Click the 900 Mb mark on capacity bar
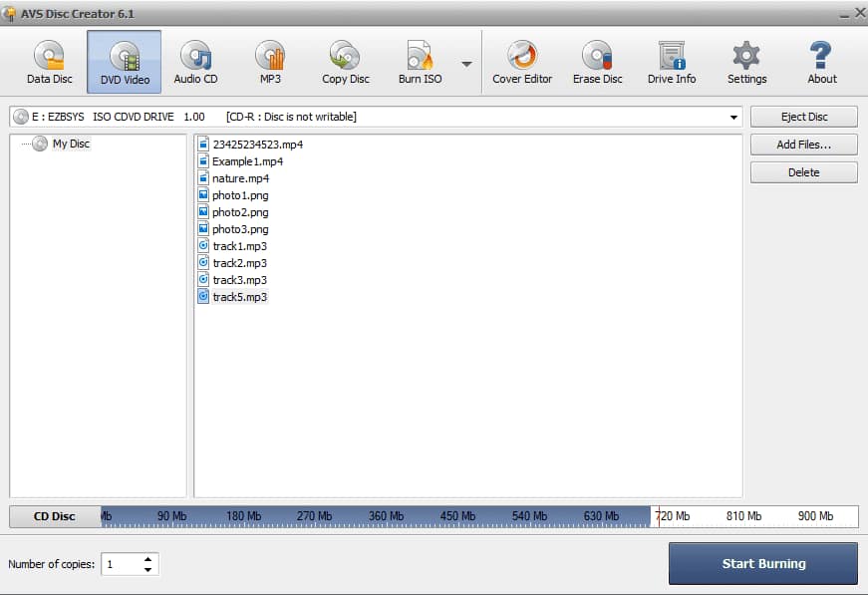Image resolution: width=868 pixels, height=595 pixels. pos(815,516)
